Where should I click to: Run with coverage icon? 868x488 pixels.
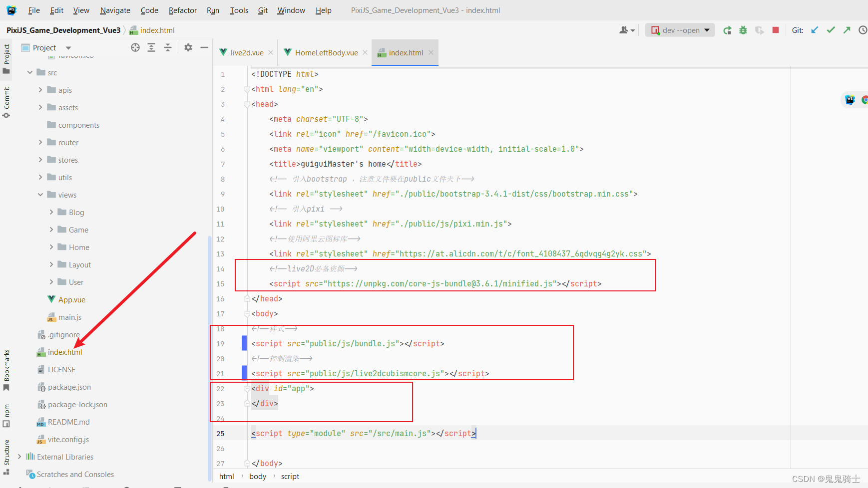tap(760, 30)
